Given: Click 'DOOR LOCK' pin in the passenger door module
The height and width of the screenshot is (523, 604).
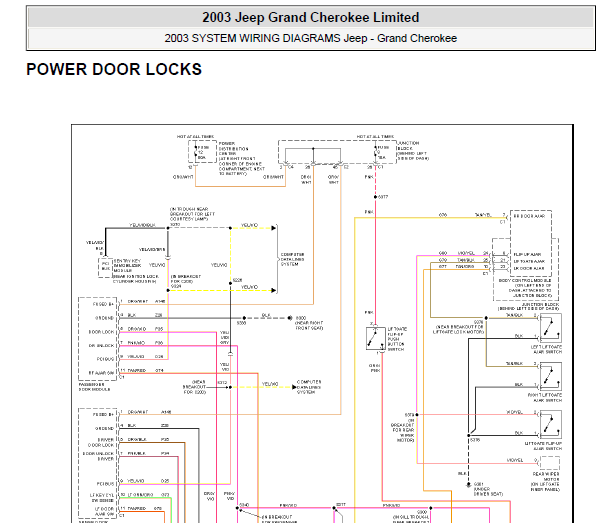Looking at the screenshot, I should point(101,332).
